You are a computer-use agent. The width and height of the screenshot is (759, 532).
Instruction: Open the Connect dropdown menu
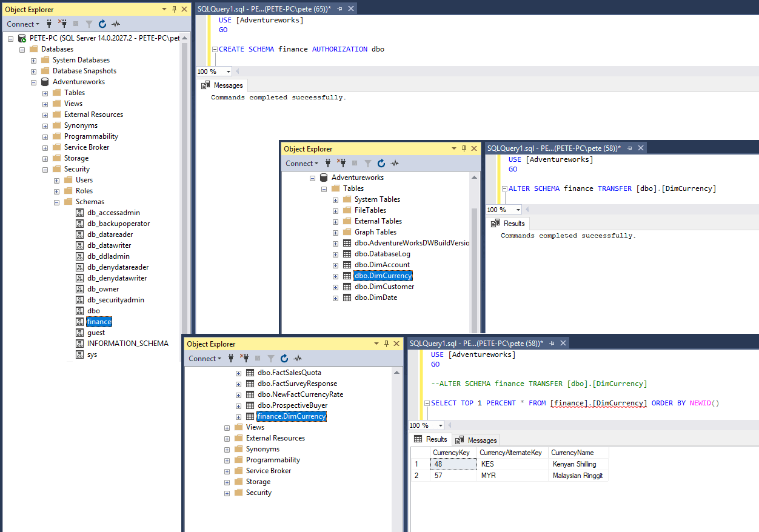[x=22, y=24]
